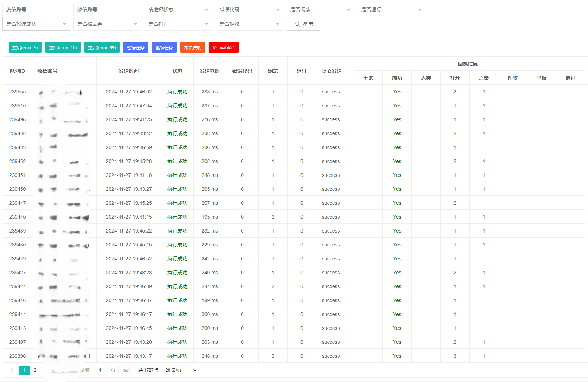Expand the 是否拒收 dropdown
The width and height of the screenshot is (588, 382).
point(249,24)
